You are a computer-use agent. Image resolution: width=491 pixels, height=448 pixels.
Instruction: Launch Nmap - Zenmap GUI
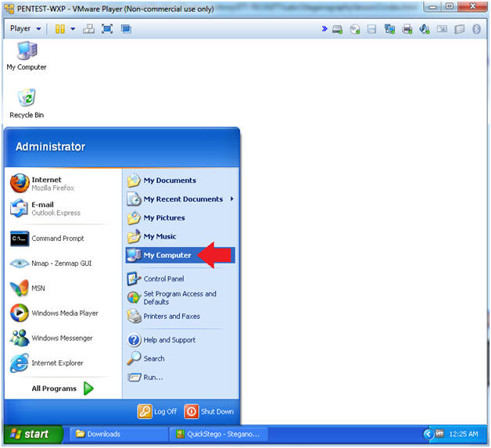point(61,263)
